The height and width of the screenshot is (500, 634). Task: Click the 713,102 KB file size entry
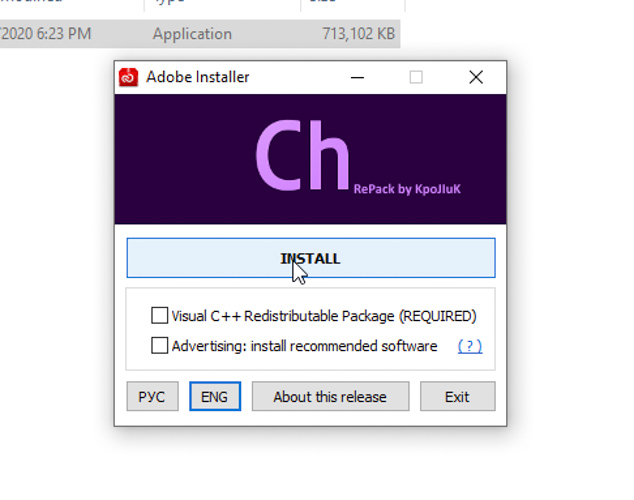(358, 34)
